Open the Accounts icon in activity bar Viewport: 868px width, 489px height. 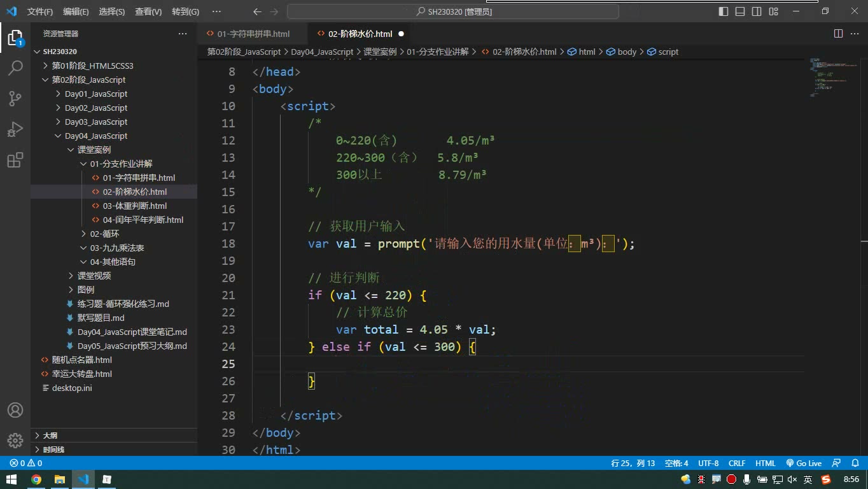(15, 410)
